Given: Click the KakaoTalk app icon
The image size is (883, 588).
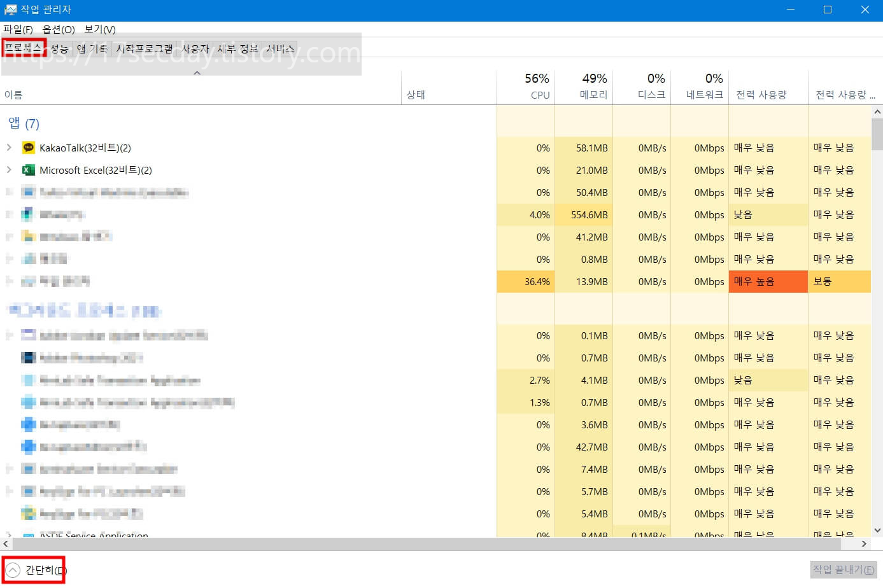Looking at the screenshot, I should pos(28,148).
